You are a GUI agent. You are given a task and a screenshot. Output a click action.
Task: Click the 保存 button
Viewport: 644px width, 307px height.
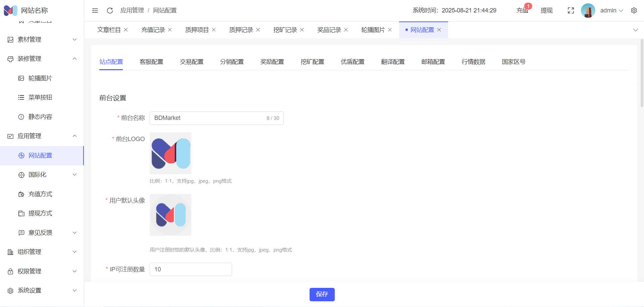pos(322,294)
